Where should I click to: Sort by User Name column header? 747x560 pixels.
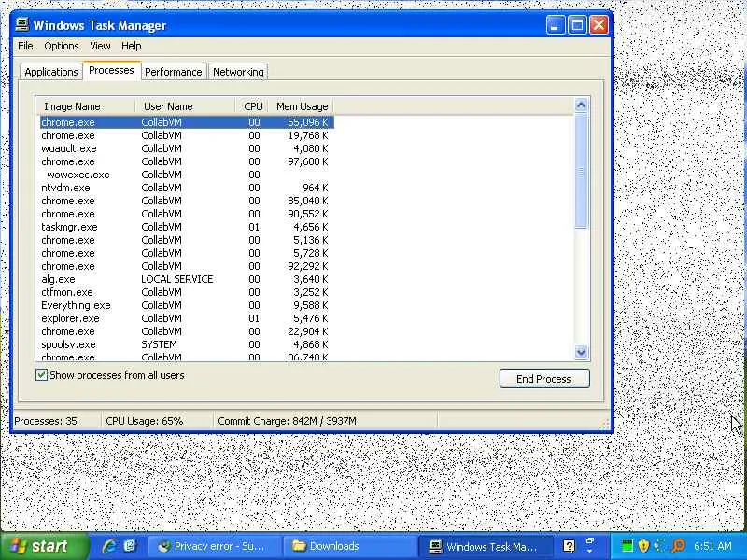click(185, 106)
